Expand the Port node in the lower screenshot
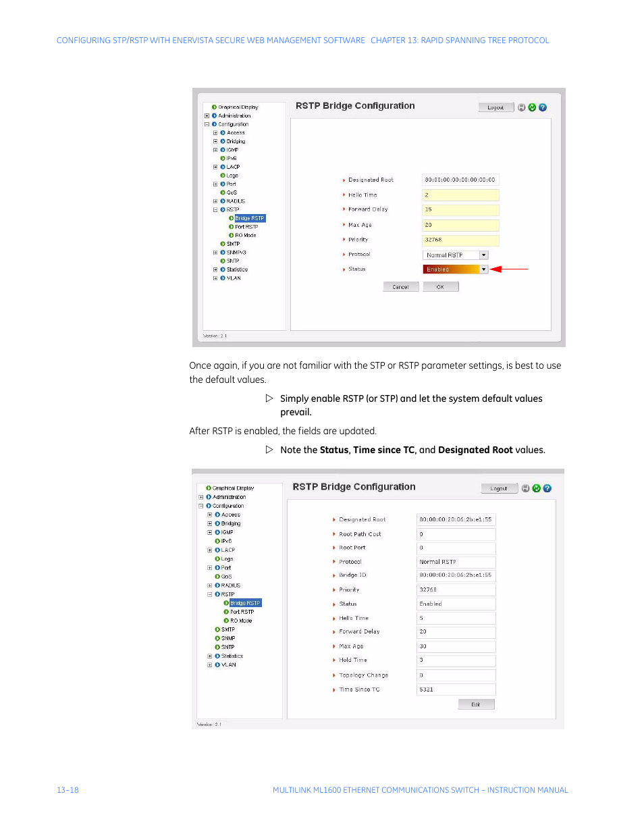 (x=210, y=568)
